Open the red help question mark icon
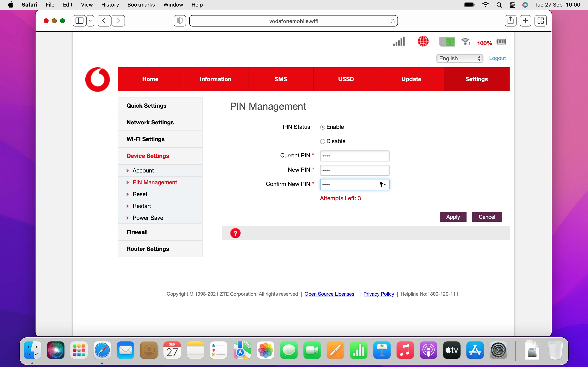 [x=235, y=233]
